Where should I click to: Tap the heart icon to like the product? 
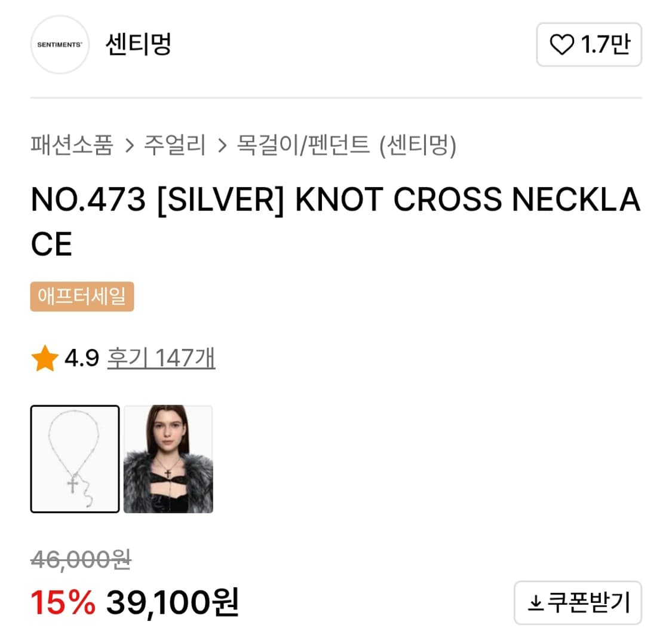tap(561, 45)
